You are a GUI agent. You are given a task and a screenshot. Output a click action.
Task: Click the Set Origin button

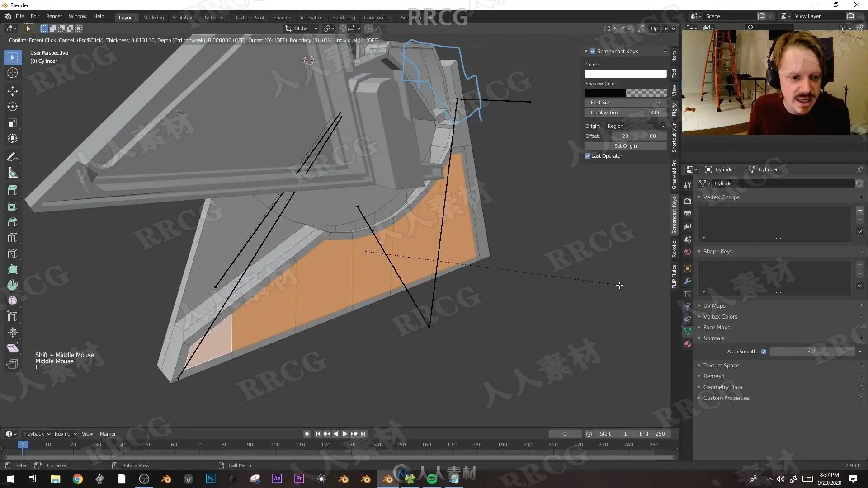[x=625, y=146]
